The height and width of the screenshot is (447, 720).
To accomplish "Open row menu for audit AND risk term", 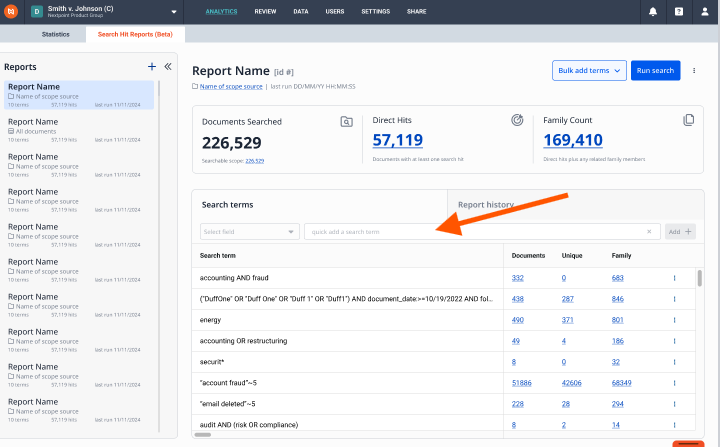I will pos(674,425).
